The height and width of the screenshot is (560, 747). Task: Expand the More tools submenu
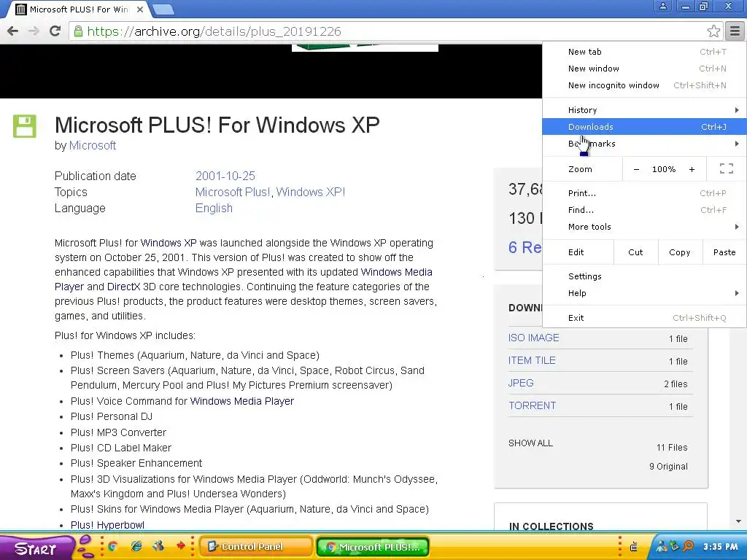pyautogui.click(x=644, y=227)
